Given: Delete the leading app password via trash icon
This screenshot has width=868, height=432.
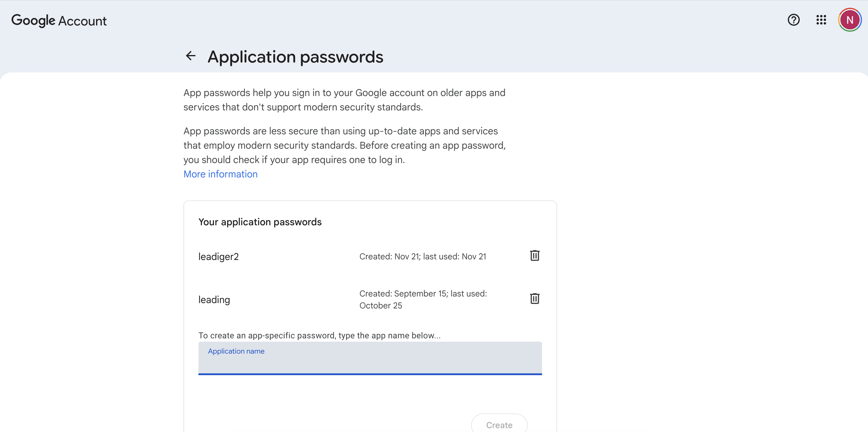Looking at the screenshot, I should point(534,299).
